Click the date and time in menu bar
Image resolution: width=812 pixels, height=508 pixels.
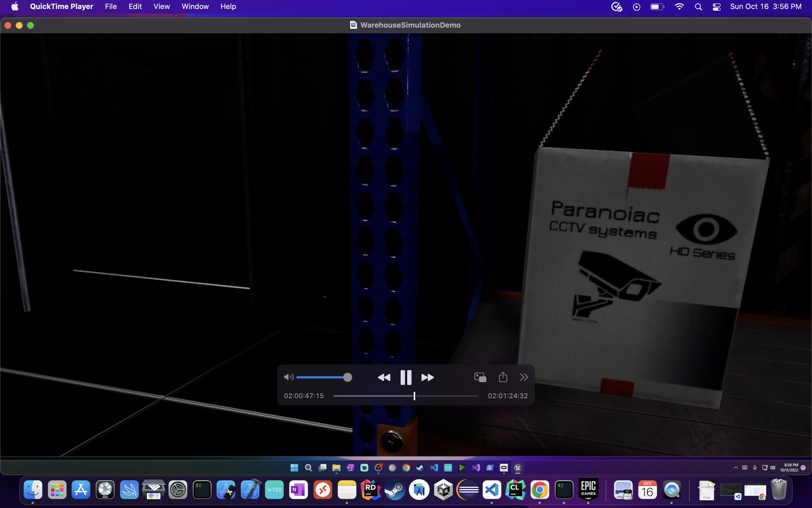tap(766, 6)
